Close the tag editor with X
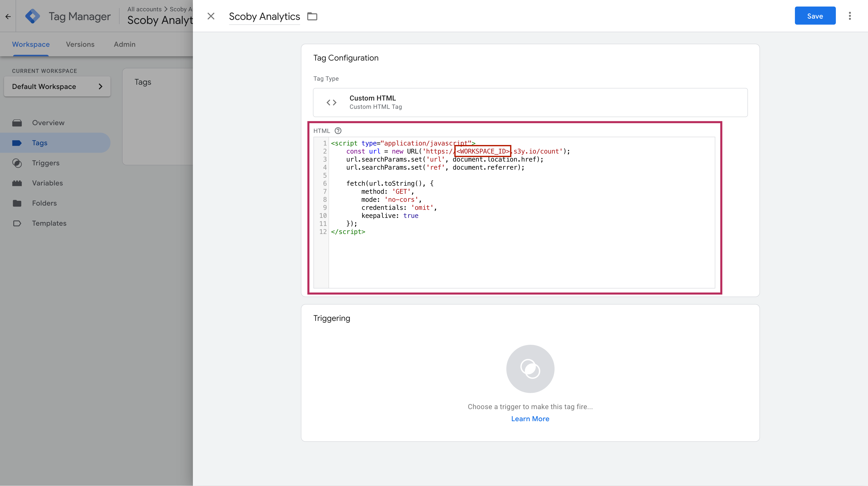 (211, 16)
